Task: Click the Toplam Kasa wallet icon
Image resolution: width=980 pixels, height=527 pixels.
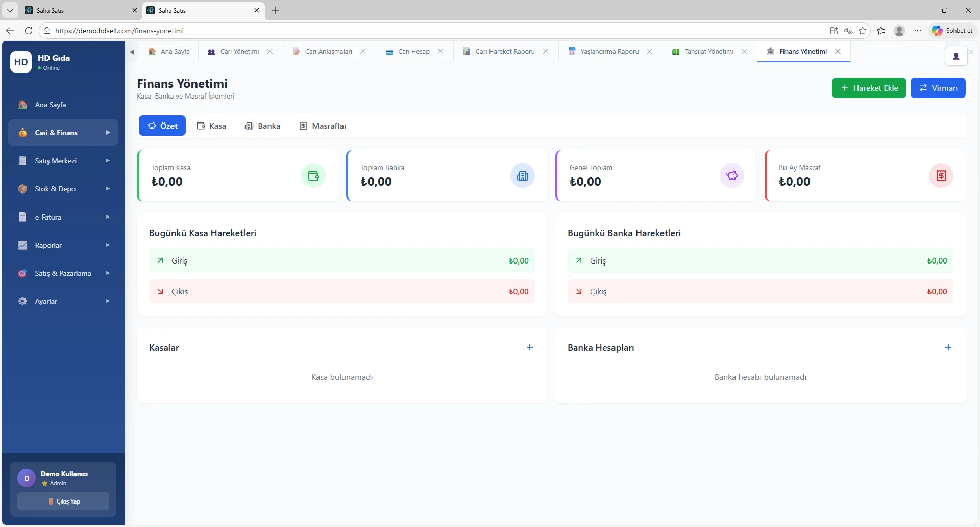Action: (313, 176)
